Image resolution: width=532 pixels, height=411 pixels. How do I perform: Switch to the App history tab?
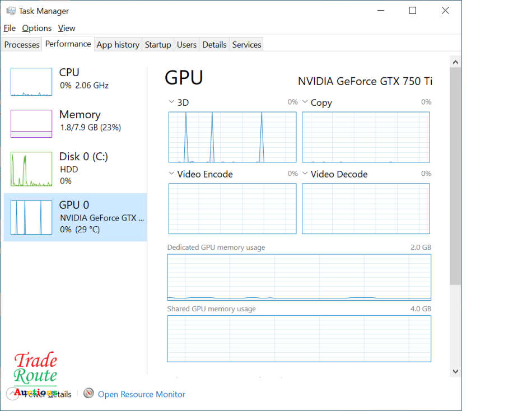point(118,45)
